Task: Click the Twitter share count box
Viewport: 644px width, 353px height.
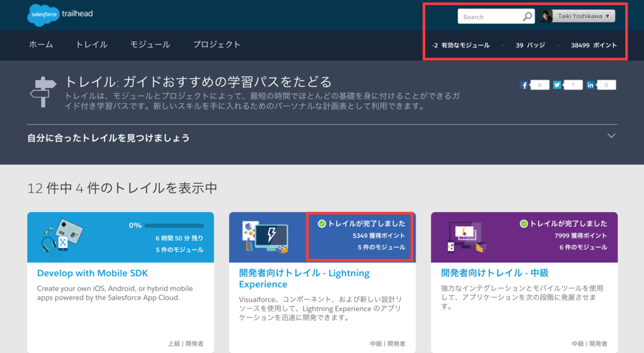Action: [573, 85]
